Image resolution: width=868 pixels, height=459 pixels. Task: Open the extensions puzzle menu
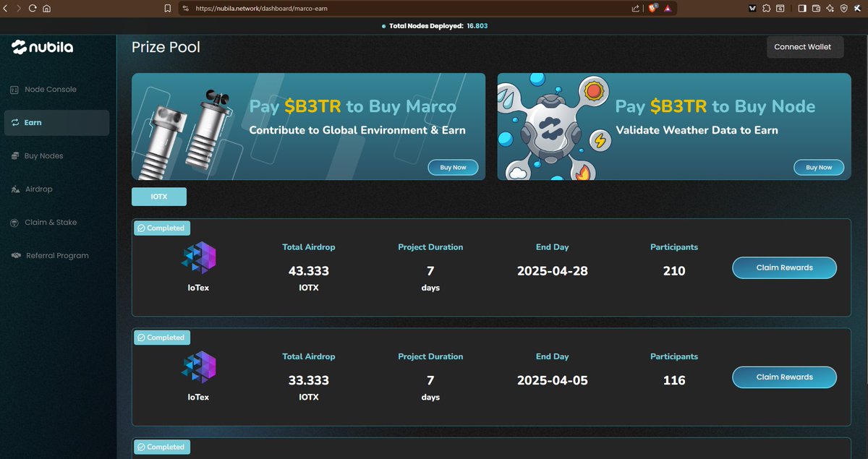(766, 9)
